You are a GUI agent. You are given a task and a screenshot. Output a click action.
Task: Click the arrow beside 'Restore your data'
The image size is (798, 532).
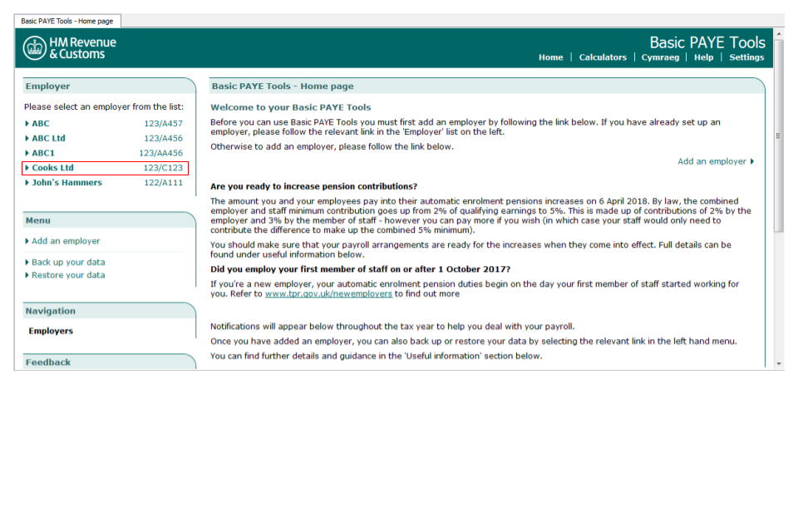[x=27, y=275]
